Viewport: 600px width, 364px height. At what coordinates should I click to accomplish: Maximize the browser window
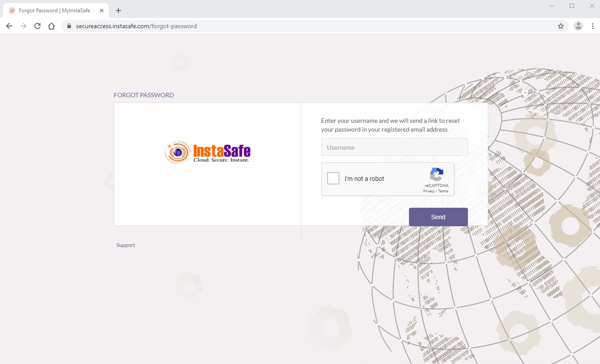click(x=572, y=6)
